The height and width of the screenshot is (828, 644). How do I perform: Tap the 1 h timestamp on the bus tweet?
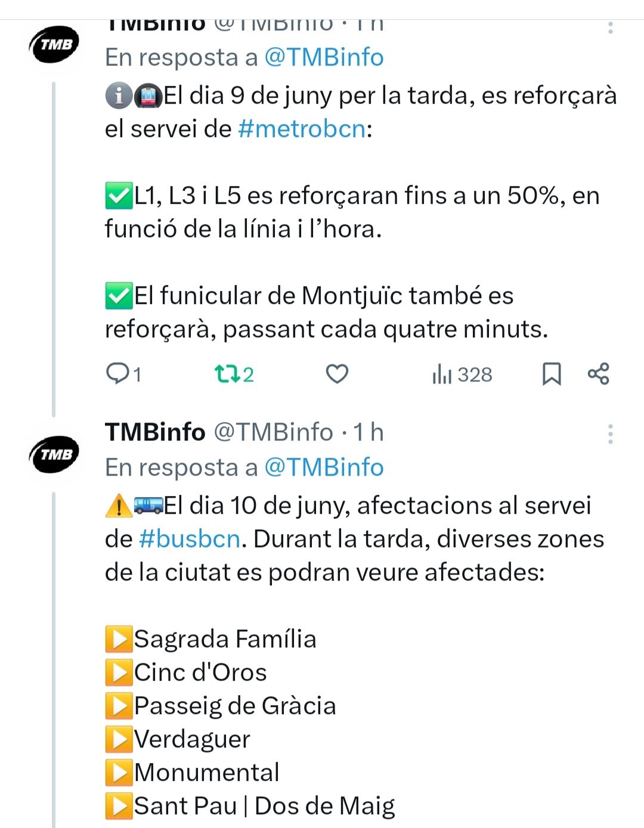pyautogui.click(x=369, y=432)
